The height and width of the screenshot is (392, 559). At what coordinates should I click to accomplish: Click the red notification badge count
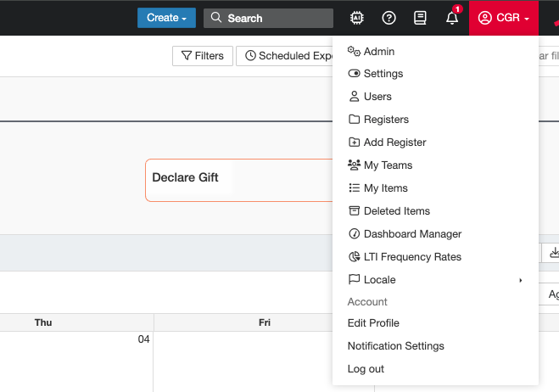[x=457, y=9]
